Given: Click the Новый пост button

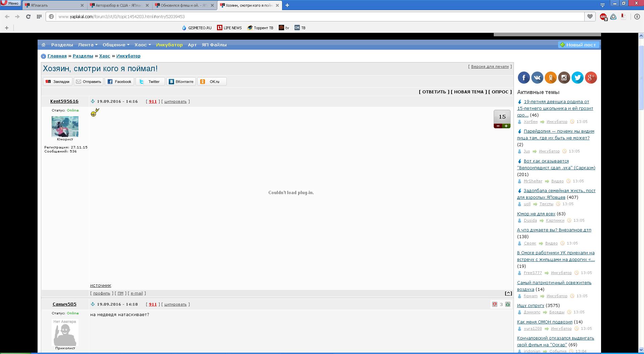Looking at the screenshot, I should point(578,45).
